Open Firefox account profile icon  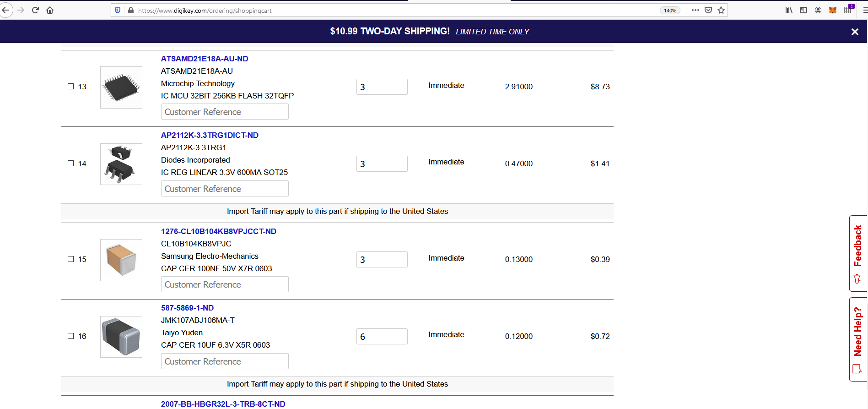818,10
